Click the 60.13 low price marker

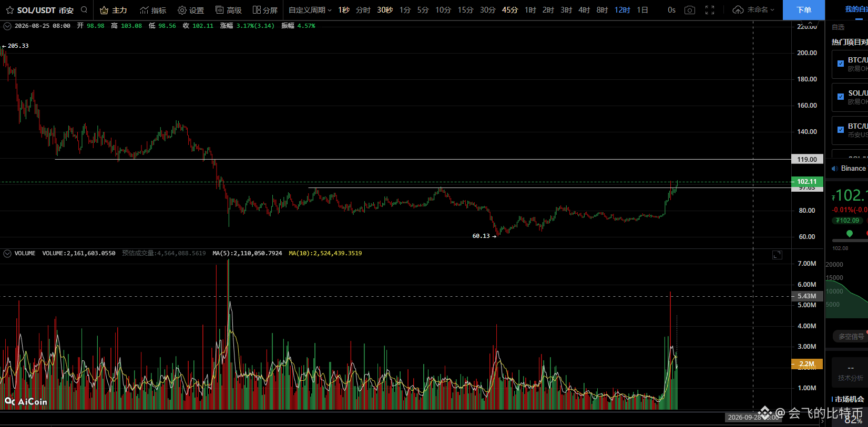484,236
